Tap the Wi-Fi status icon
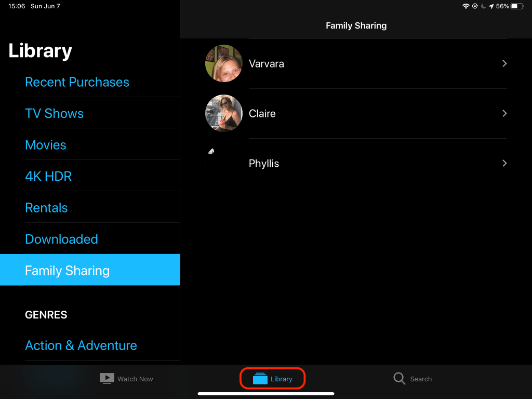The image size is (532, 399). (465, 6)
